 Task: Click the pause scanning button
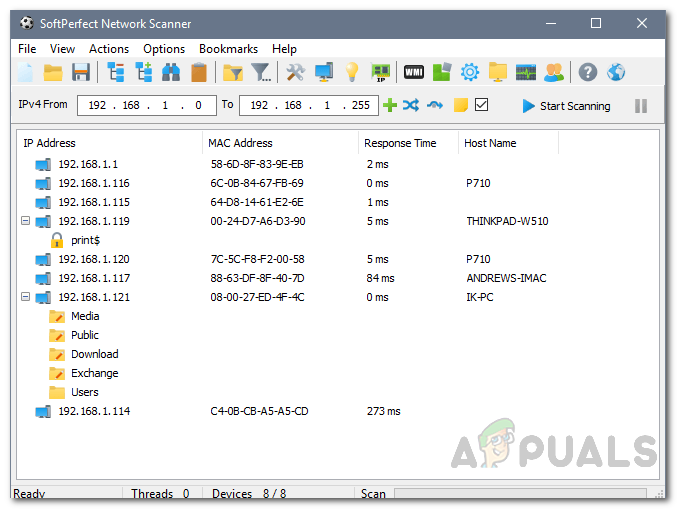(x=641, y=106)
